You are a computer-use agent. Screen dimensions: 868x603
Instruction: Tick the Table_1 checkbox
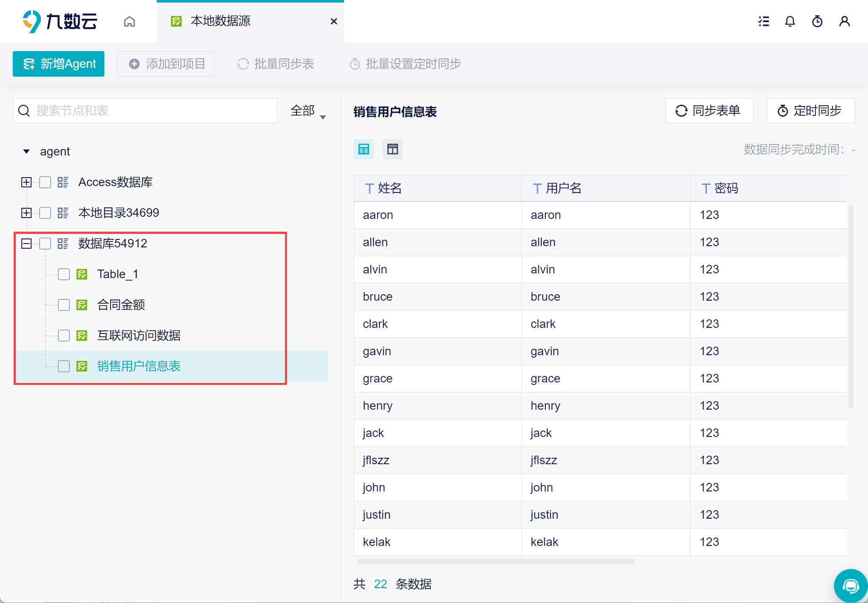(x=64, y=274)
